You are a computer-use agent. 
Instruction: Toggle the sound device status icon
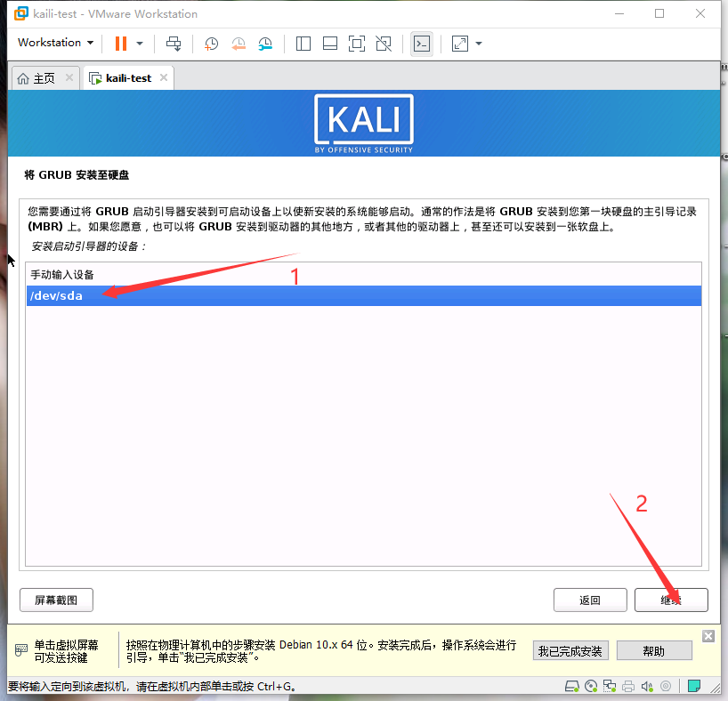[x=647, y=686]
